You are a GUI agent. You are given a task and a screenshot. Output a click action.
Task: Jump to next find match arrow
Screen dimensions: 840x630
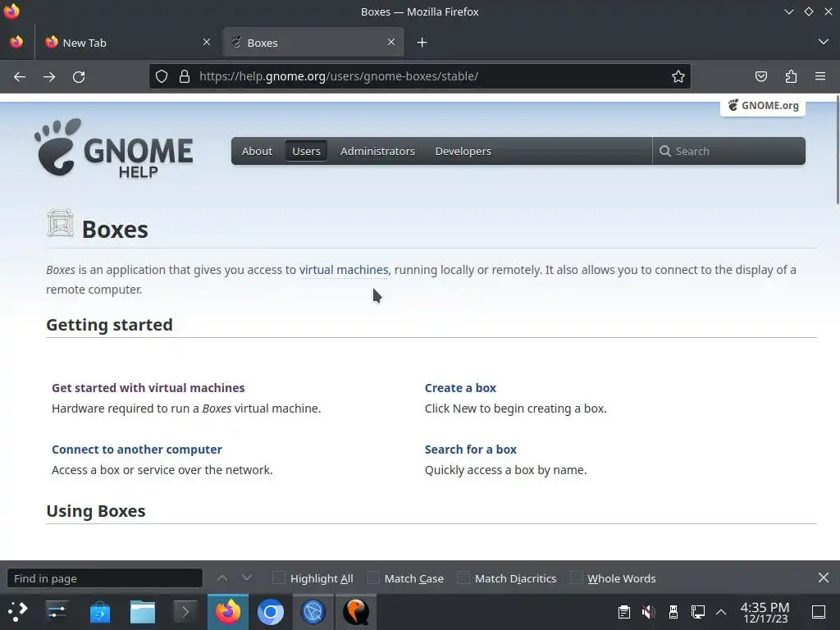tap(246, 578)
